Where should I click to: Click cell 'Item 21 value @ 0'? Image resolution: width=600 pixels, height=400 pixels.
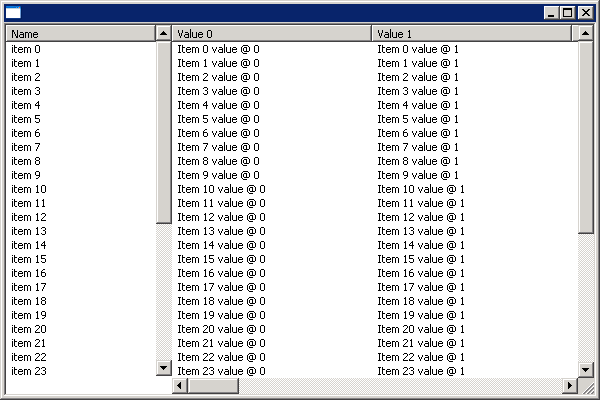(x=222, y=343)
